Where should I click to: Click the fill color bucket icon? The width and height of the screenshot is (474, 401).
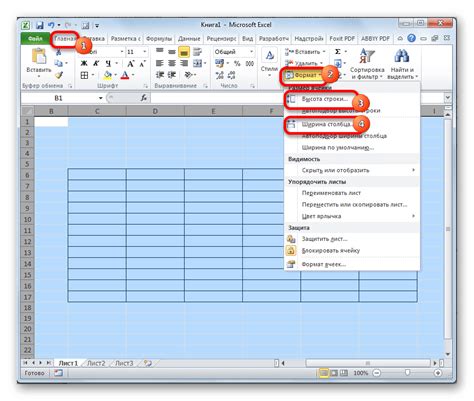(108, 75)
